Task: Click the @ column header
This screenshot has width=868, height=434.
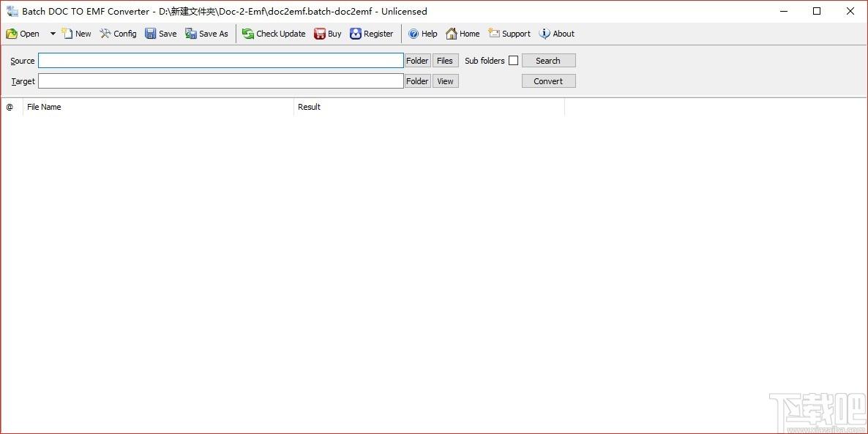Action: click(12, 107)
